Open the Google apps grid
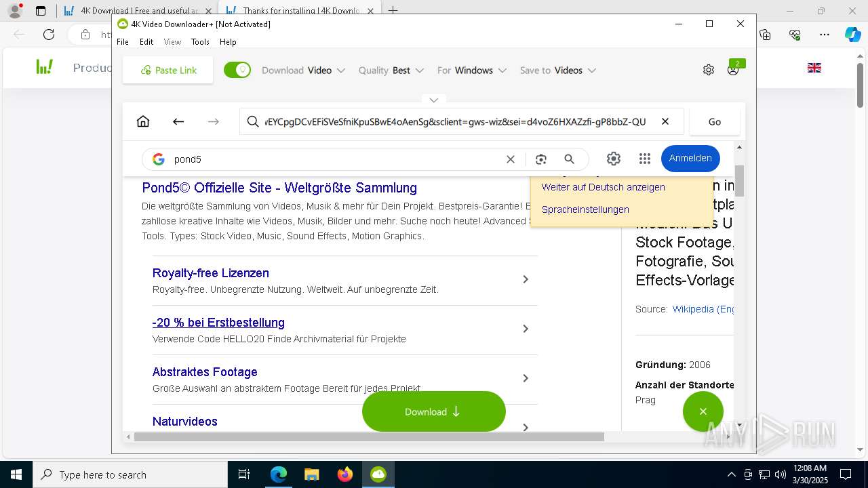Viewport: 868px width, 488px height. click(645, 159)
